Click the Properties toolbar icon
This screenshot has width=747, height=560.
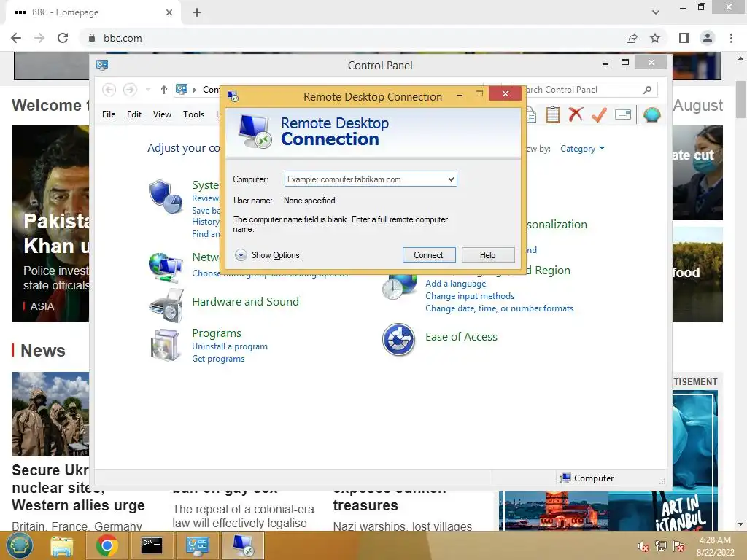[x=623, y=114]
